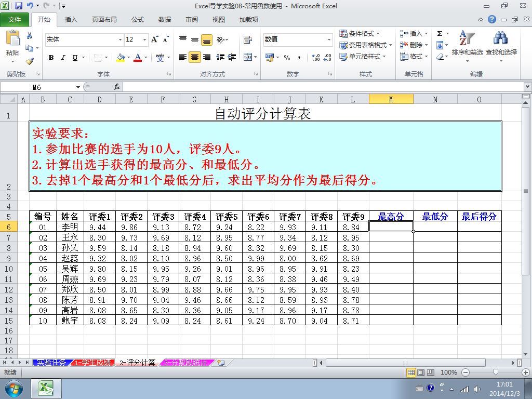
Task: Click the accounting number format icon
Action: click(x=270, y=57)
